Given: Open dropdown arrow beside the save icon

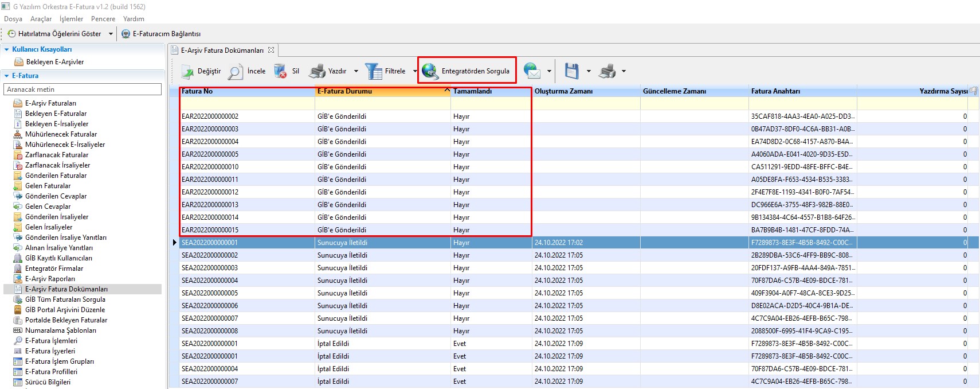Looking at the screenshot, I should [x=589, y=72].
